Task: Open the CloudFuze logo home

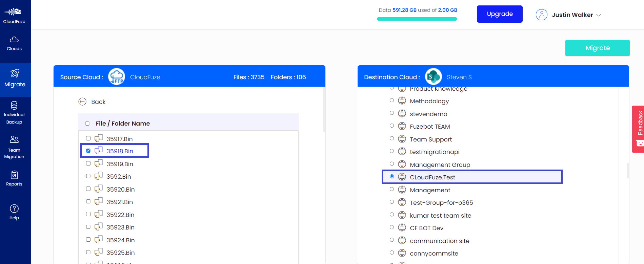Action: 14,15
